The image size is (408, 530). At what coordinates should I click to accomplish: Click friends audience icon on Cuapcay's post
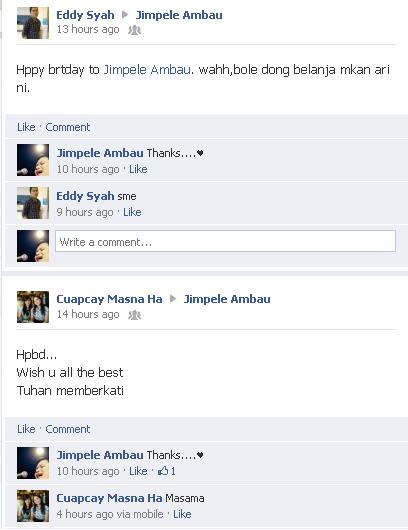[134, 315]
